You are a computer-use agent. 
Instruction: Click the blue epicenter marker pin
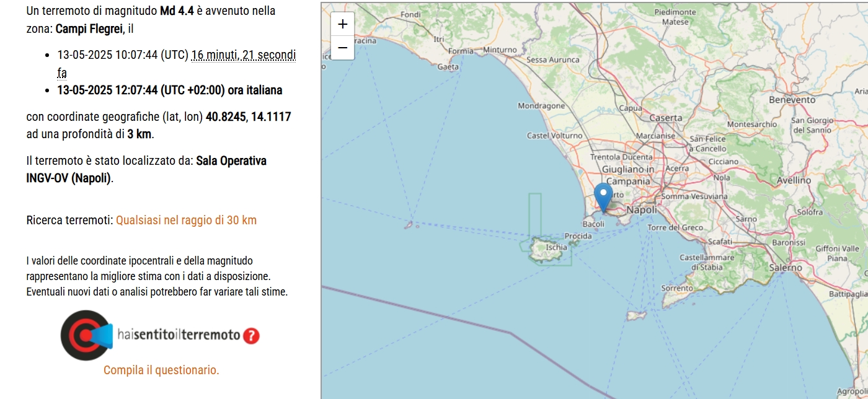(x=603, y=196)
